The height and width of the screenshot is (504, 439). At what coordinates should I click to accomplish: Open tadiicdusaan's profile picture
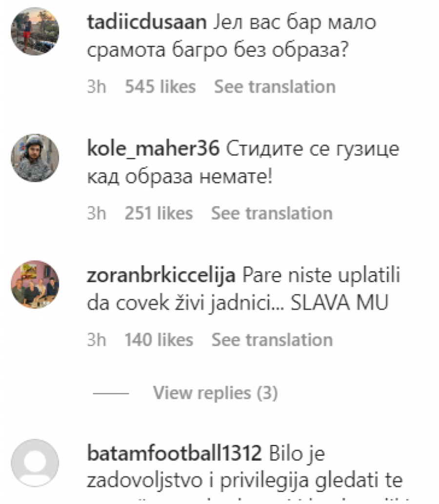pyautogui.click(x=35, y=31)
